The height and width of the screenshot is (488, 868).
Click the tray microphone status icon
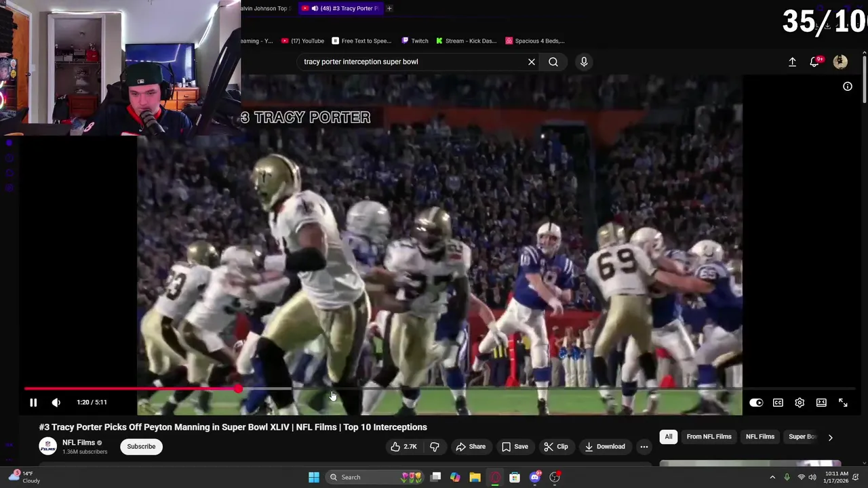coord(787,477)
